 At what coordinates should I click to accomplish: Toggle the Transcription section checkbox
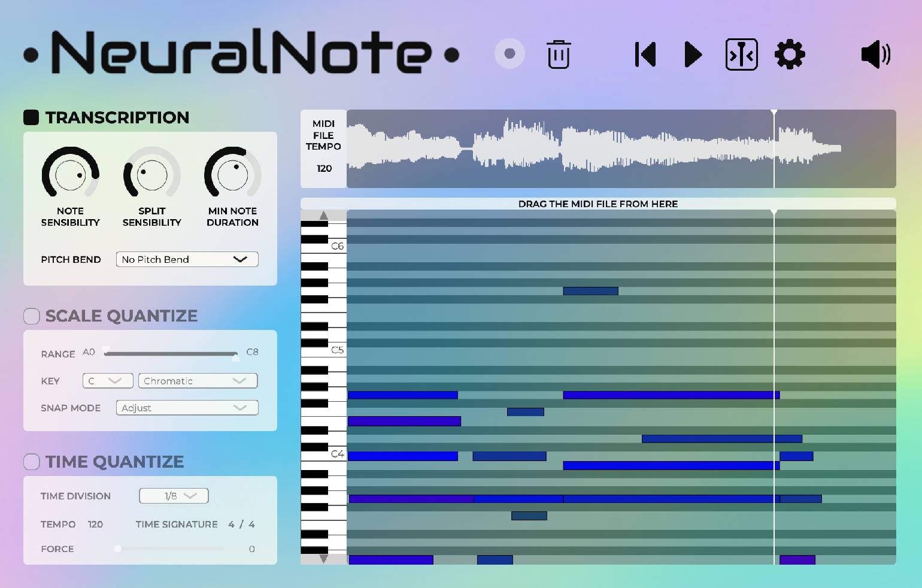(x=31, y=117)
